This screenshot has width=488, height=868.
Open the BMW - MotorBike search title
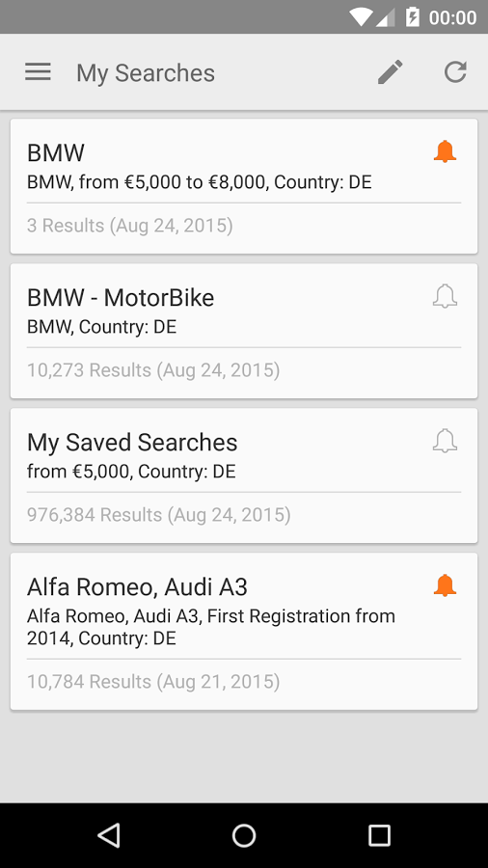coord(121,298)
